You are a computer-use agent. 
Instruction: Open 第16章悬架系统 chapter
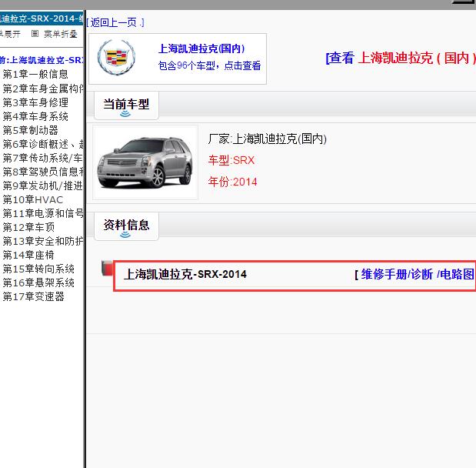38,282
